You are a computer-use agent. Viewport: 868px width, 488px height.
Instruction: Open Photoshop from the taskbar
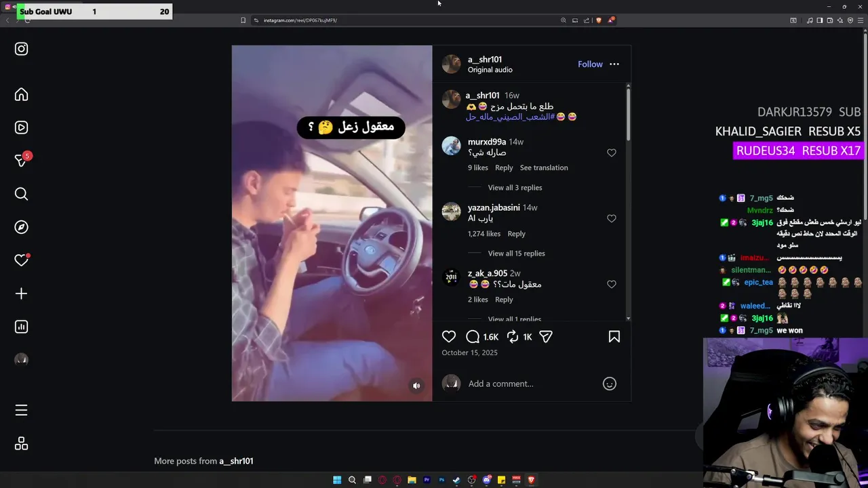441,480
